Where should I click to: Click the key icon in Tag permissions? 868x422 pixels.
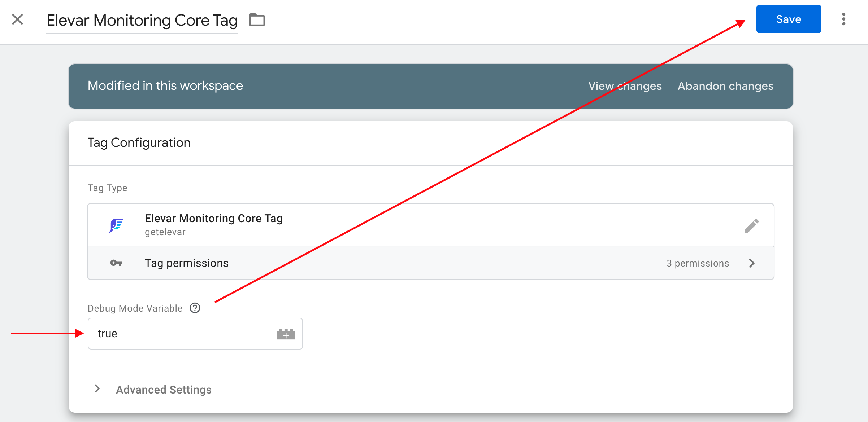[x=116, y=263]
